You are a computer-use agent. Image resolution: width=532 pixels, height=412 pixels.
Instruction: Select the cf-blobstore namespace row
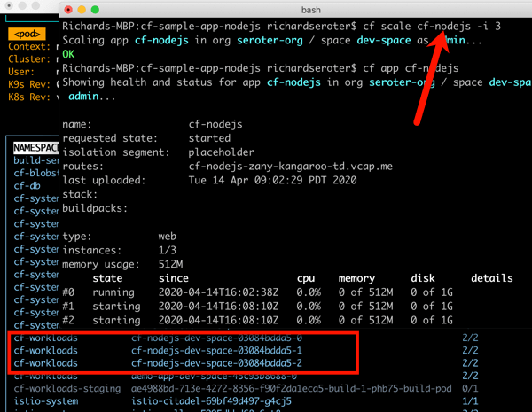click(34, 174)
